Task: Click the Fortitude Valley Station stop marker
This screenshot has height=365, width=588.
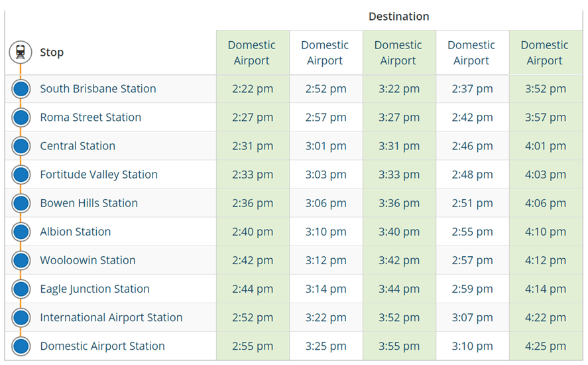Action: (21, 175)
